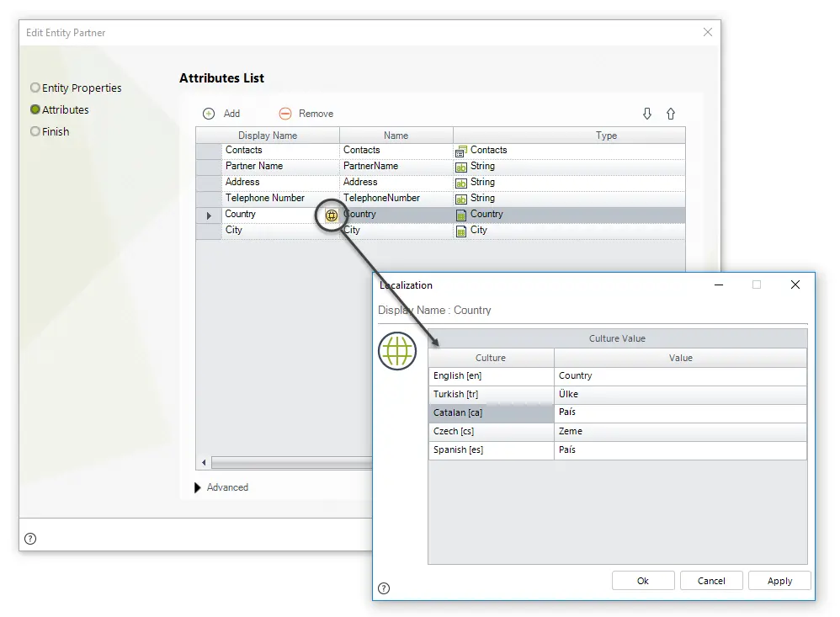Minimize the Localization dialog
Screen dimensions: 840x617
pos(719,285)
